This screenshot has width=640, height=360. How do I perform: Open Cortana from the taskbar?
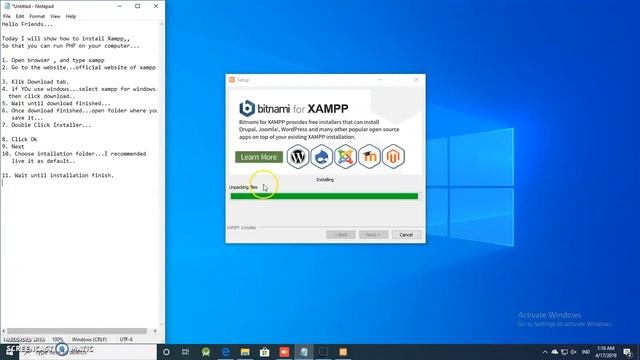tap(166, 352)
